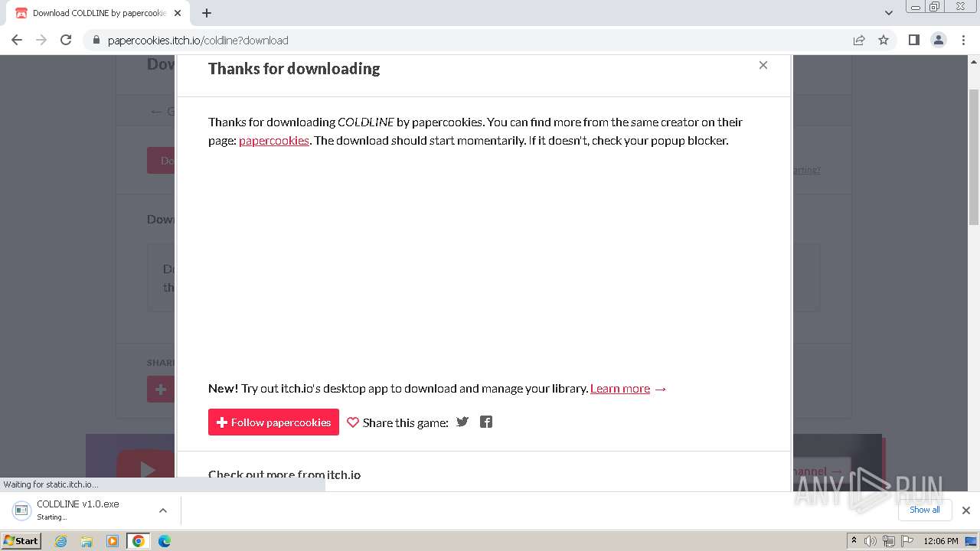Open Action Center flag icon

[907, 541]
